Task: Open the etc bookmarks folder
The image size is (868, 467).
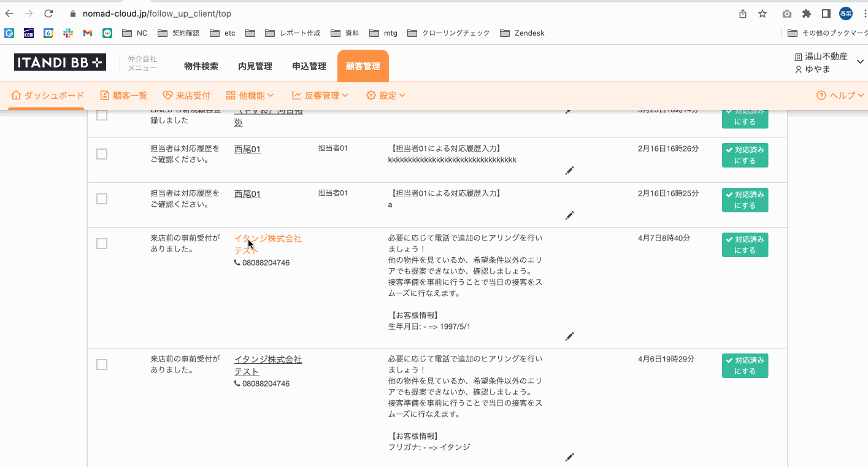Action: click(x=223, y=33)
